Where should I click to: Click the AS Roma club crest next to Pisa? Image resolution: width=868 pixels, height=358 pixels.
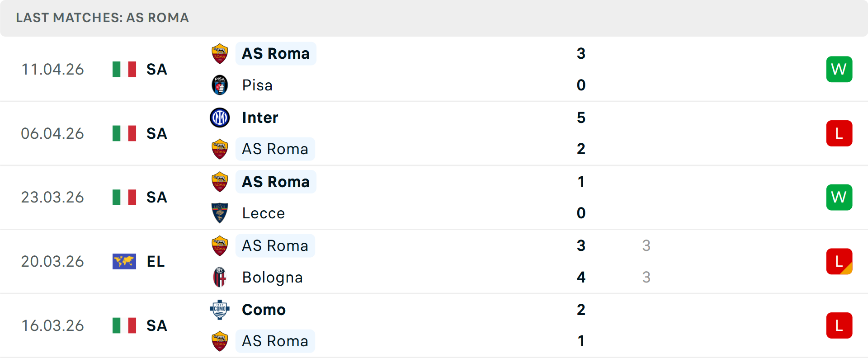220,53
